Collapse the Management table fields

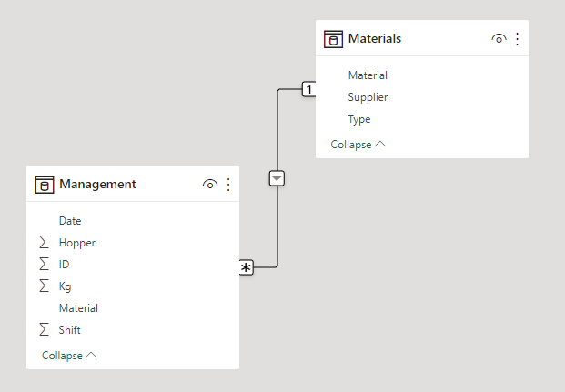tap(69, 356)
